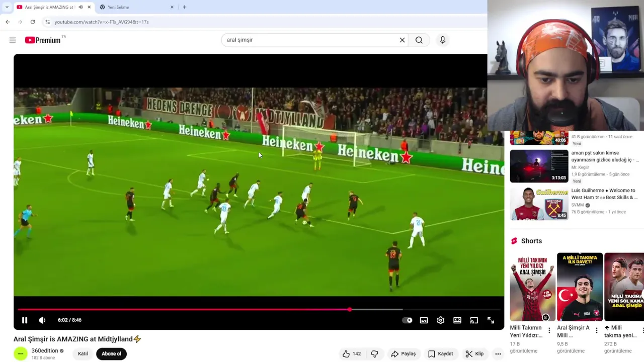Open tab search dropdown arrow
The height and width of the screenshot is (362, 644).
click(x=7, y=7)
